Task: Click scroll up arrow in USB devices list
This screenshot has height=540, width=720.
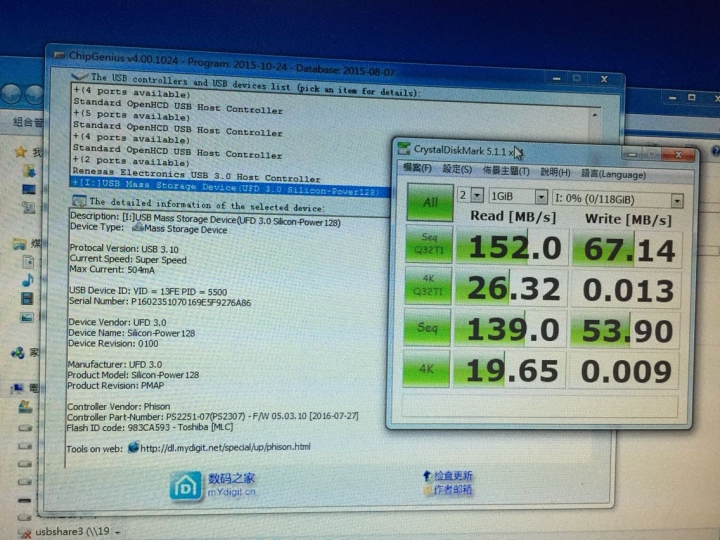Action: (x=595, y=115)
